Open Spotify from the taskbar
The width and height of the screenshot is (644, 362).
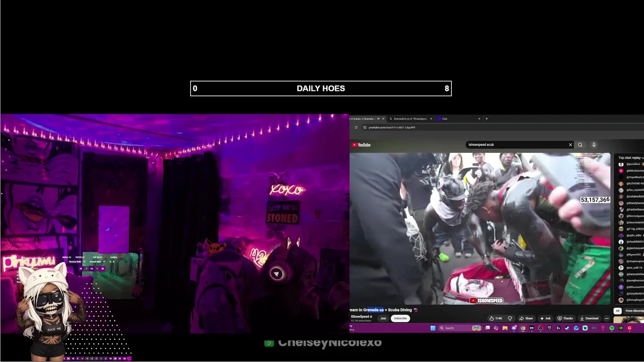612,328
